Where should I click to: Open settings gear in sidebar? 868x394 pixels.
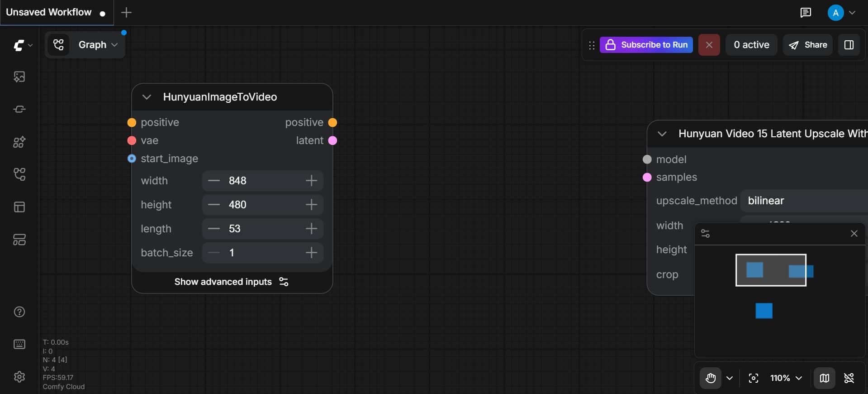tap(19, 377)
